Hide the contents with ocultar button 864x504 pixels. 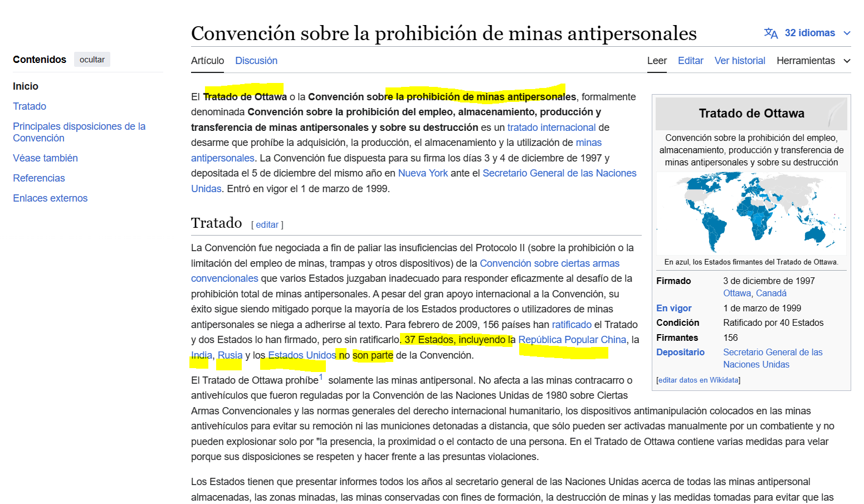click(92, 60)
